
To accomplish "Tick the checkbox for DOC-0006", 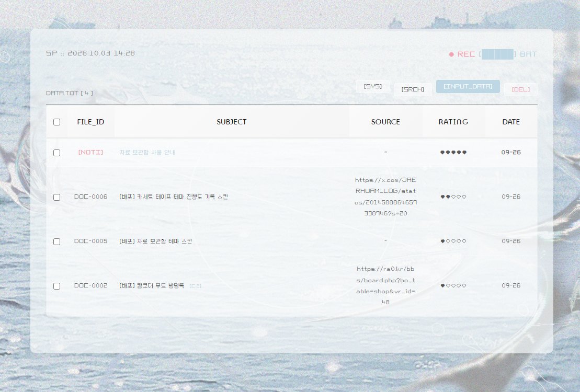I will click(x=56, y=197).
